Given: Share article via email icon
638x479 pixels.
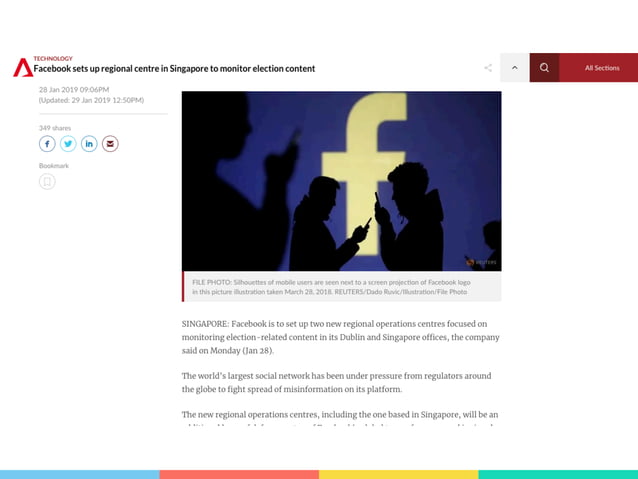Looking at the screenshot, I should pos(110,144).
